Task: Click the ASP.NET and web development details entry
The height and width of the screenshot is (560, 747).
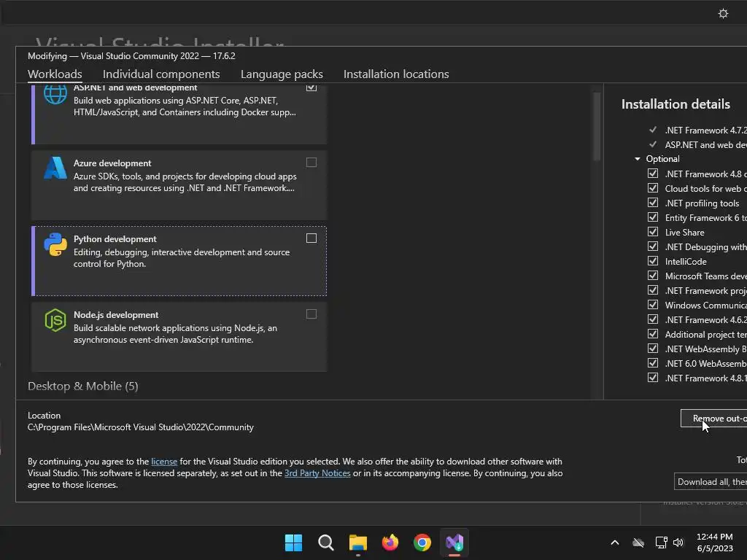Action: tap(705, 145)
